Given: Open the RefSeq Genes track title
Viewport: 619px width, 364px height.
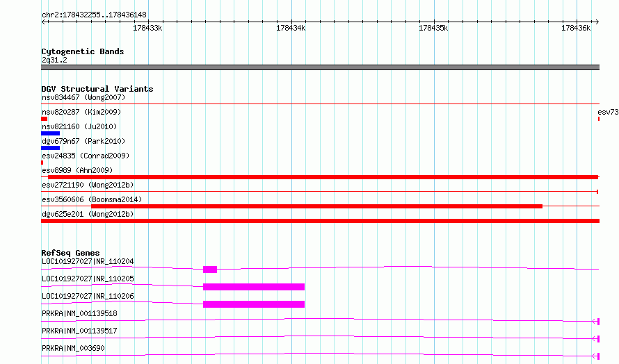Looking at the screenshot, I should pos(70,253).
